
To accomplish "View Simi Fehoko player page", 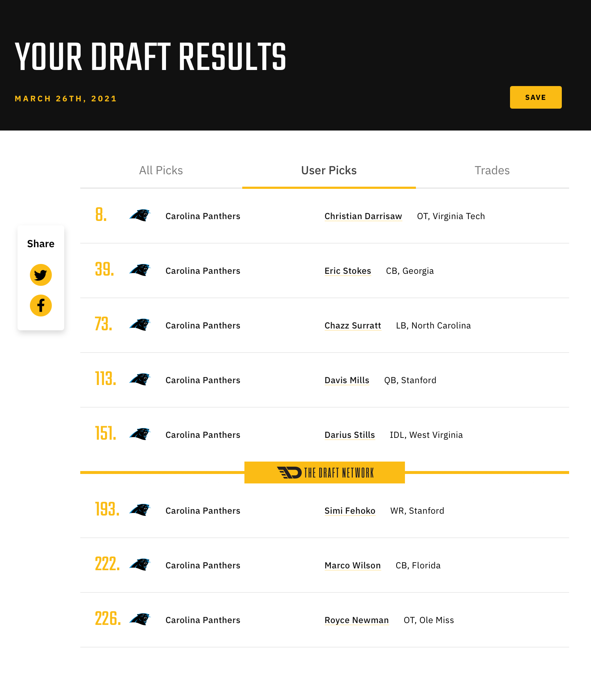I will pyautogui.click(x=350, y=511).
